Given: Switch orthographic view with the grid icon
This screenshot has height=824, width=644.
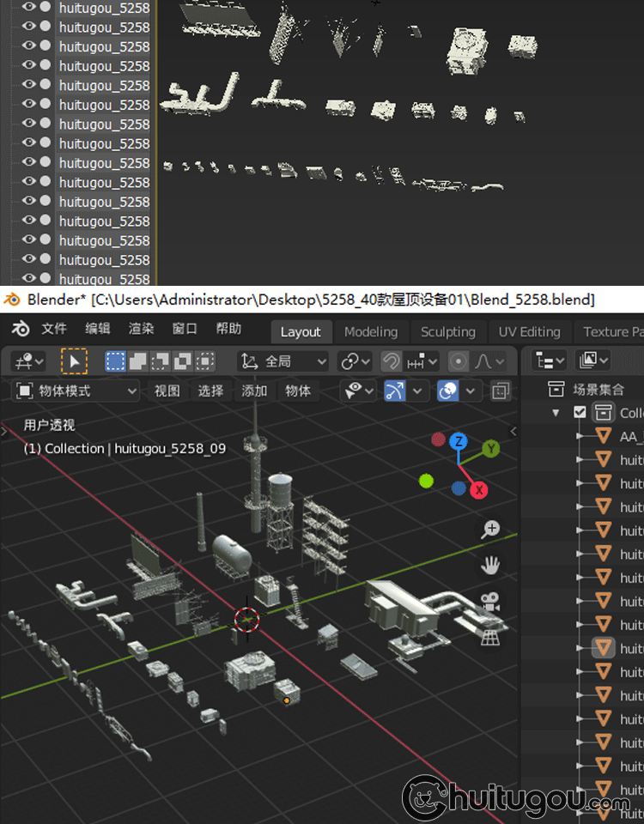Looking at the screenshot, I should (x=491, y=637).
